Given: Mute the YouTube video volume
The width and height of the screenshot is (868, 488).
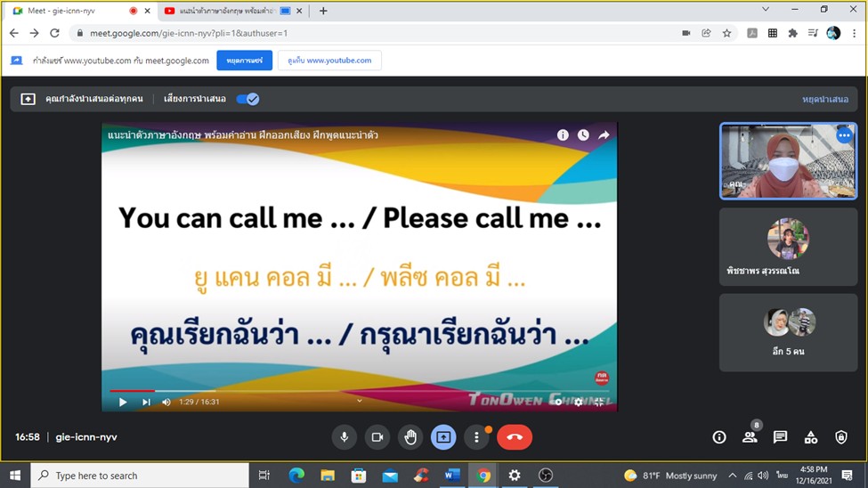Looking at the screenshot, I should point(166,403).
